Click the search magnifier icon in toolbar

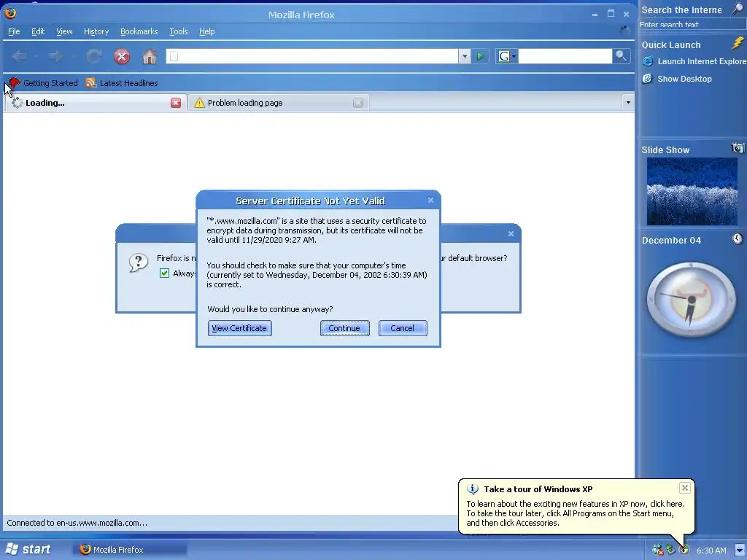[x=620, y=56]
